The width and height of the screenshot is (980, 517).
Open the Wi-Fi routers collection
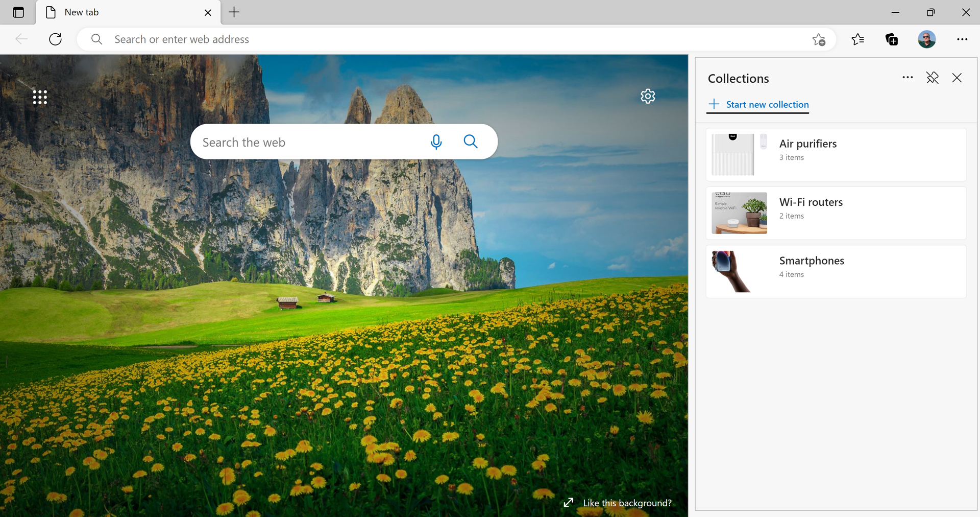click(836, 213)
